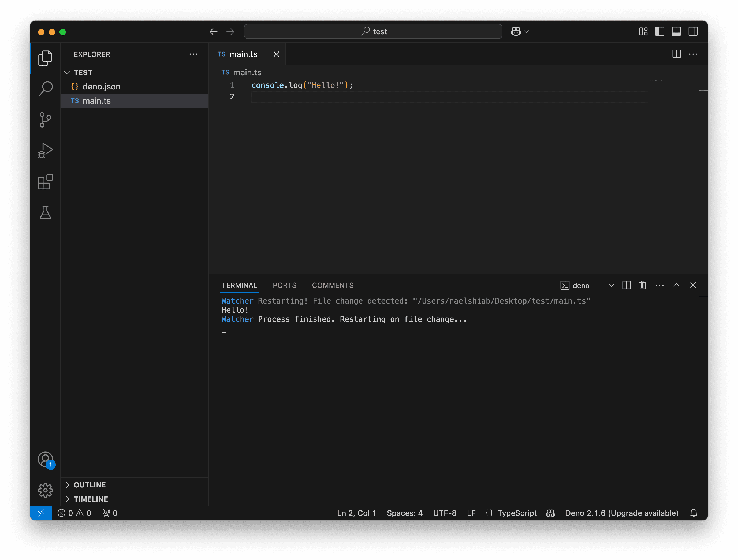The height and width of the screenshot is (560, 738).
Task: Select the deno terminal instance
Action: click(575, 285)
